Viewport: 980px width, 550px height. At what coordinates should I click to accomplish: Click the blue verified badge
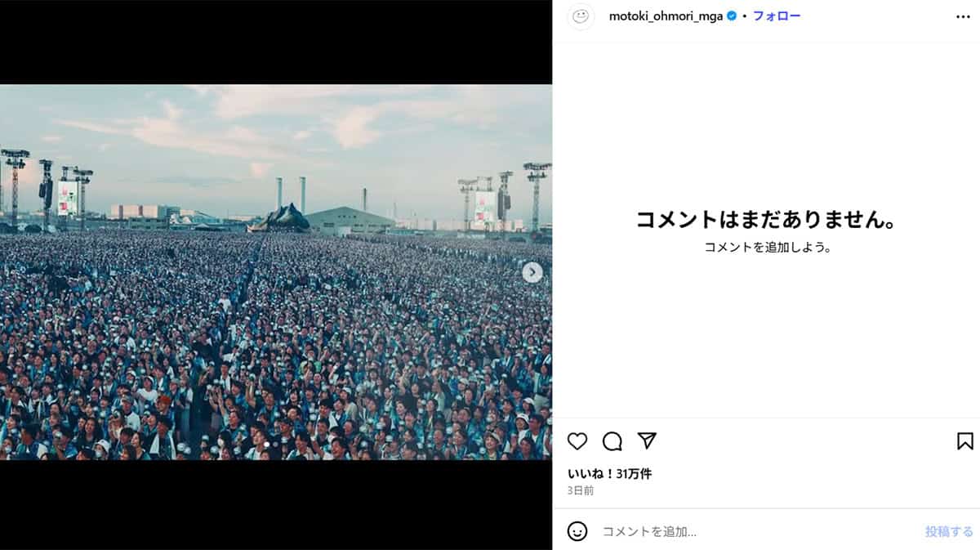pos(733,16)
